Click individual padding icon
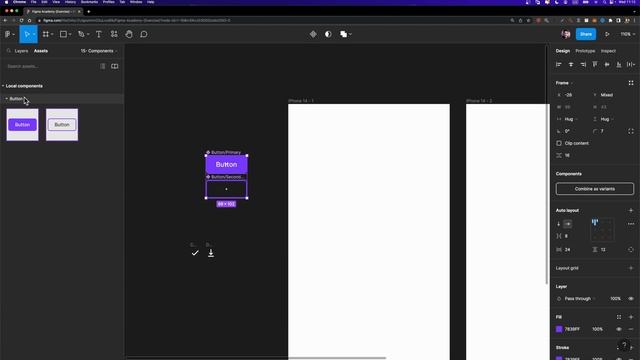 tap(631, 249)
